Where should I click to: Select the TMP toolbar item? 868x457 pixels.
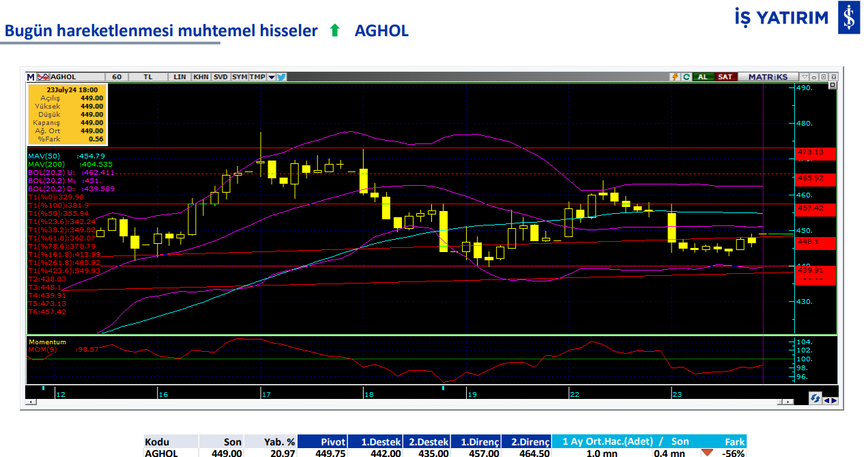(x=257, y=77)
